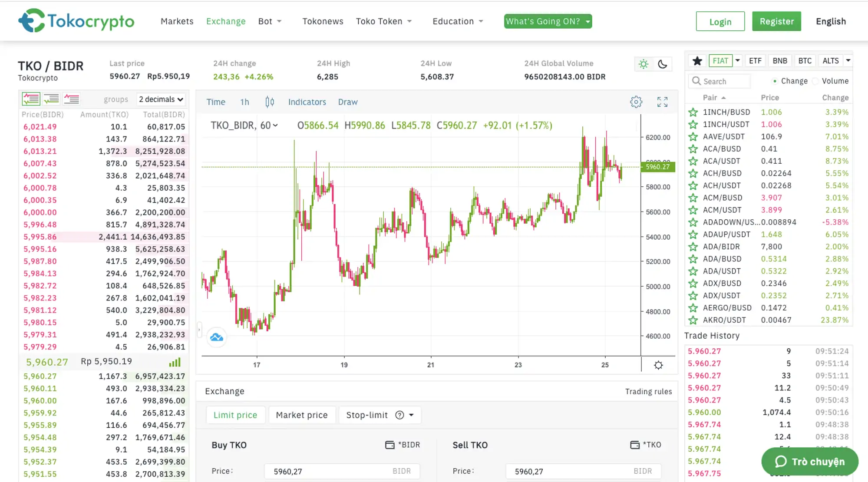Open 2 decimals grouping dropdown

161,99
